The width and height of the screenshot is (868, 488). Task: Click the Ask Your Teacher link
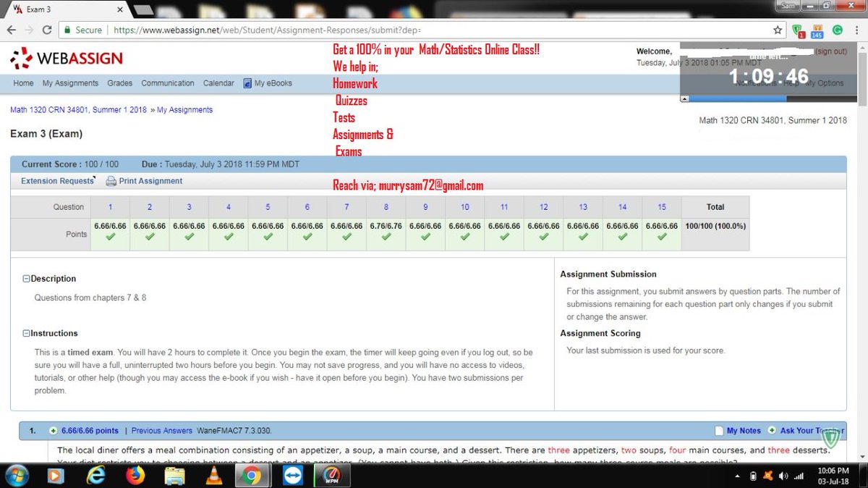[x=812, y=431]
